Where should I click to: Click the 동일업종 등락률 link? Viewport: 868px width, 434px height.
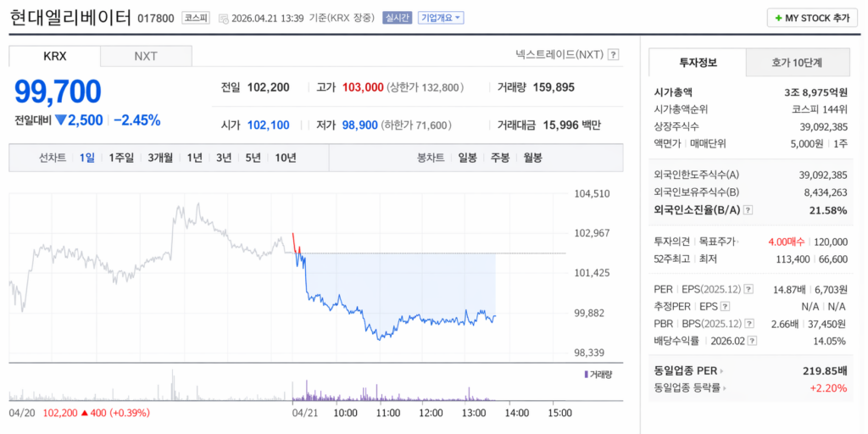pyautogui.click(x=687, y=388)
